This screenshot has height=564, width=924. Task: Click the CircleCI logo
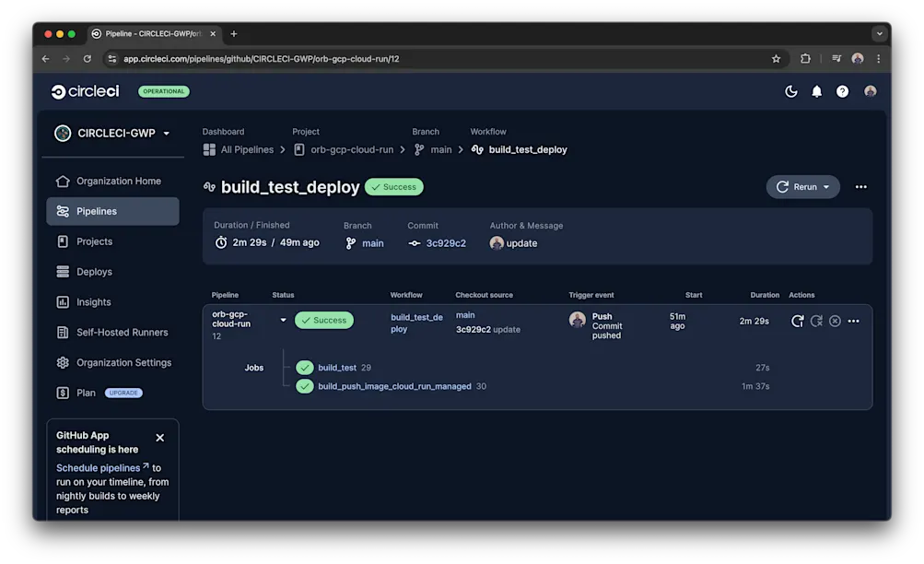point(86,91)
